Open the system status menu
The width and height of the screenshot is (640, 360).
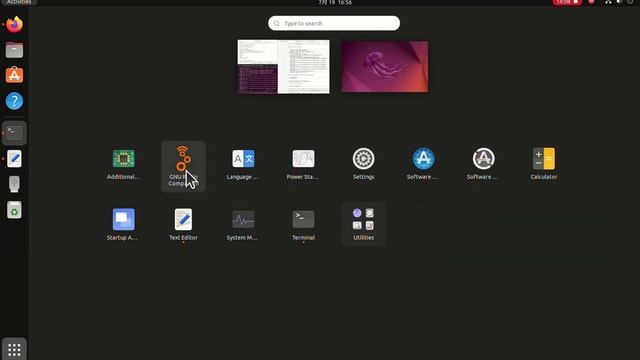coord(619,2)
